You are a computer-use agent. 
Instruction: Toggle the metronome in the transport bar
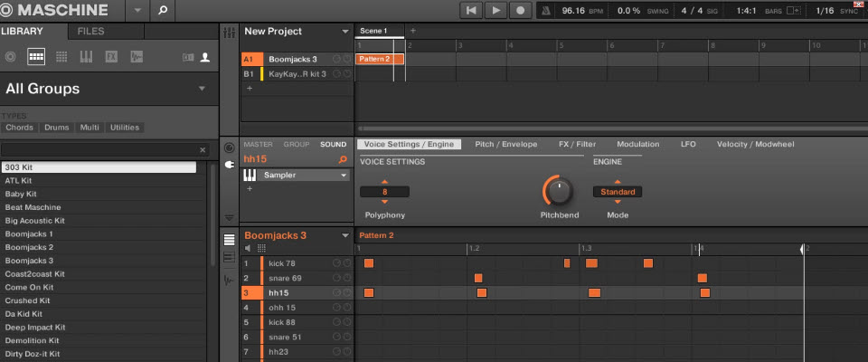[546, 11]
